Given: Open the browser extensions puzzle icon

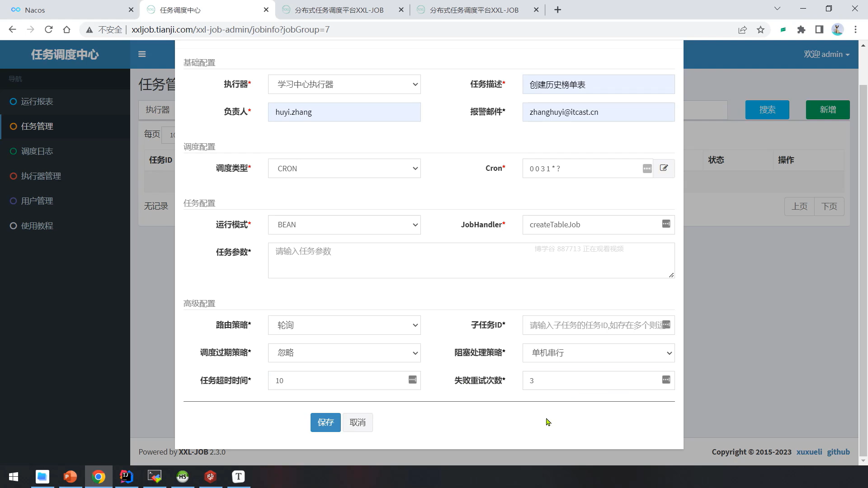Looking at the screenshot, I should [x=801, y=30].
